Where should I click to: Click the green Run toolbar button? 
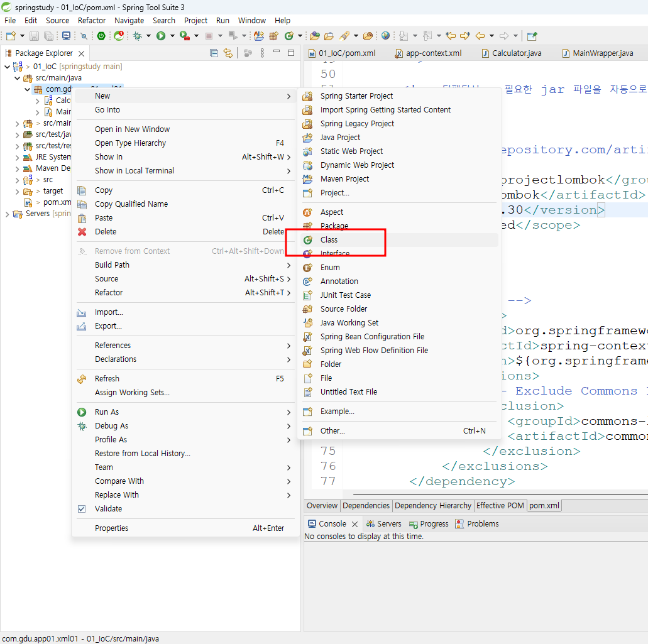click(x=161, y=36)
